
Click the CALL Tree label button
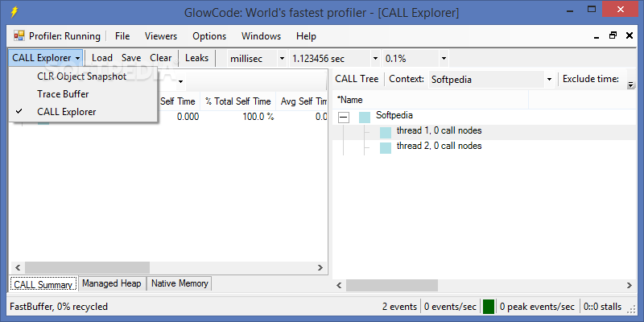[357, 79]
